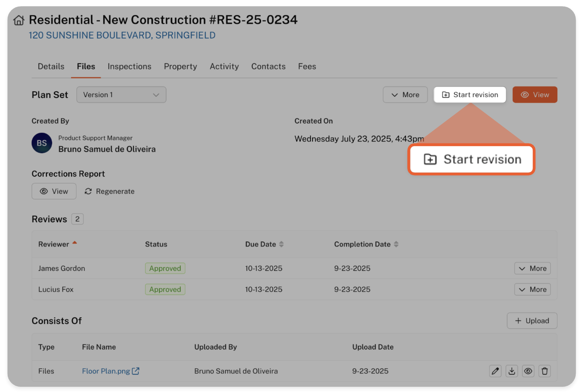Screen dimensions: 582x392
Task: Regenerate the corrections report
Action: click(x=110, y=191)
